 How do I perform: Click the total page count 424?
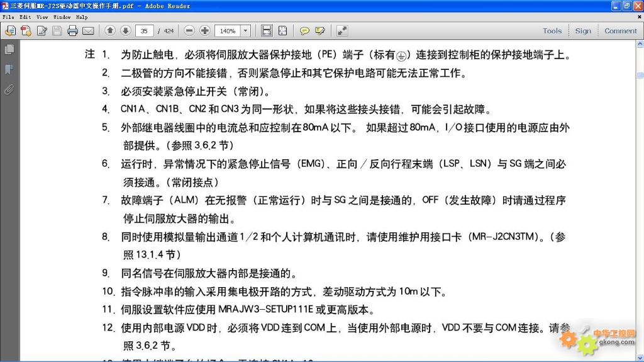(x=169, y=31)
